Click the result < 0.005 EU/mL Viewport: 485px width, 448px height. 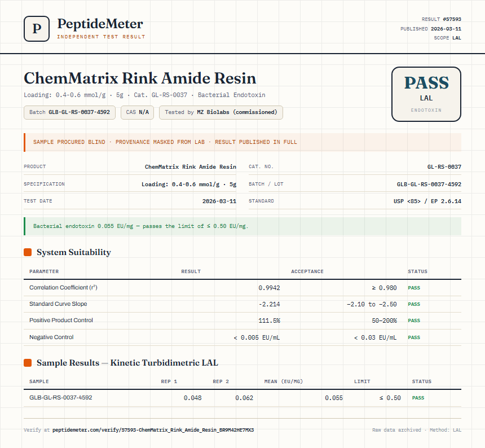pyautogui.click(x=257, y=337)
